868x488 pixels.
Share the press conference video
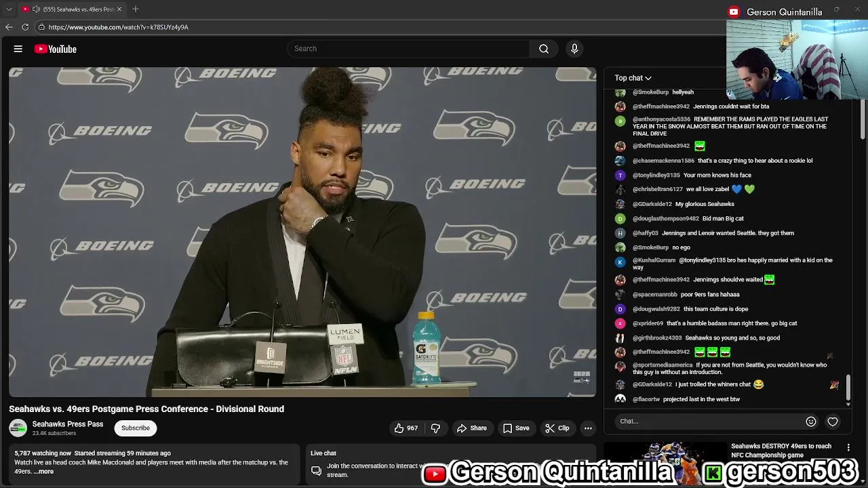coord(471,428)
